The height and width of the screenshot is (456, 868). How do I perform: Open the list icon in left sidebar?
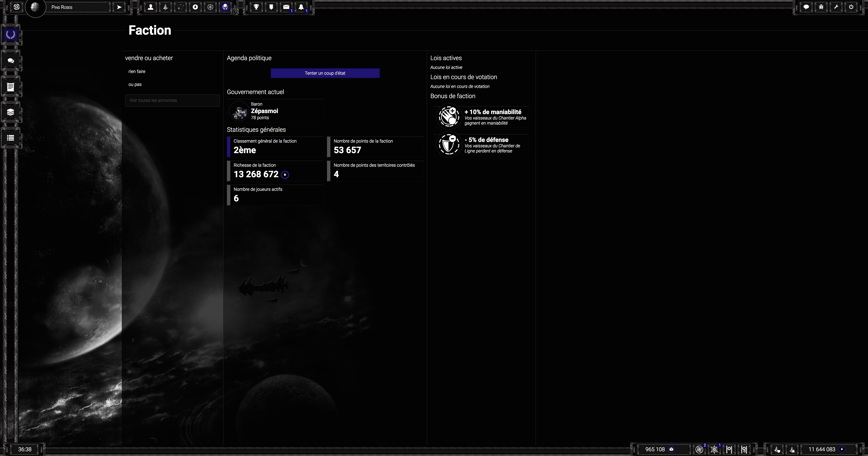click(x=11, y=138)
